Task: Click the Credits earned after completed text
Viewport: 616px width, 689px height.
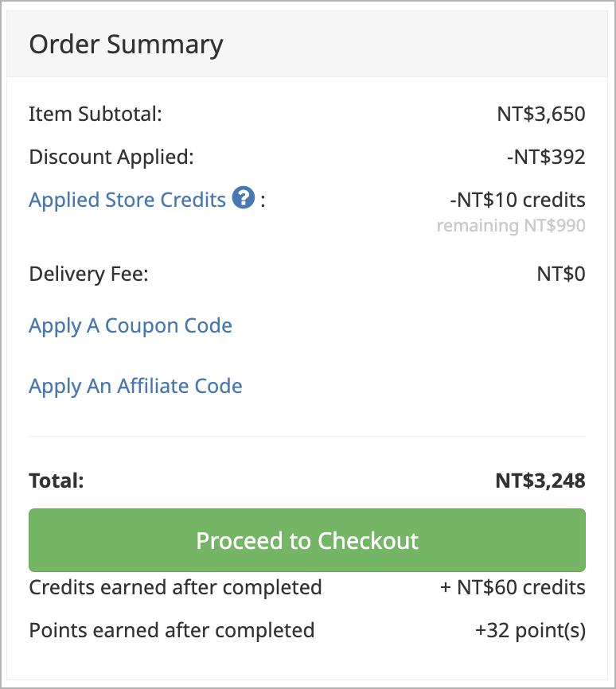Action: (175, 588)
